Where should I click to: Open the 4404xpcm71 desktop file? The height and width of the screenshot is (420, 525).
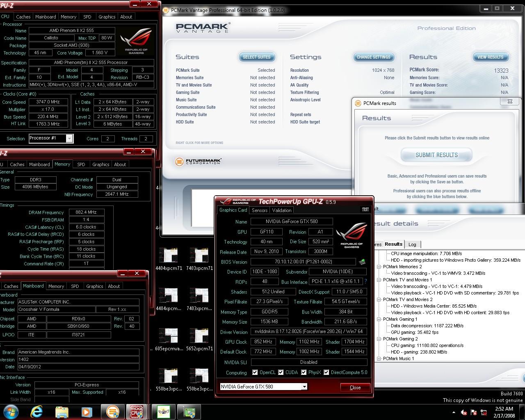(x=169, y=259)
